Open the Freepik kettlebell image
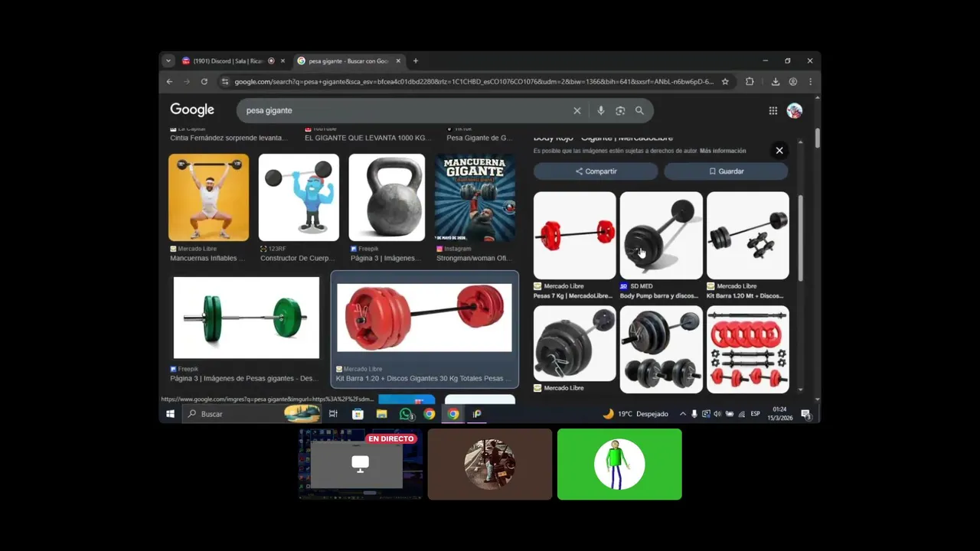 click(x=387, y=197)
